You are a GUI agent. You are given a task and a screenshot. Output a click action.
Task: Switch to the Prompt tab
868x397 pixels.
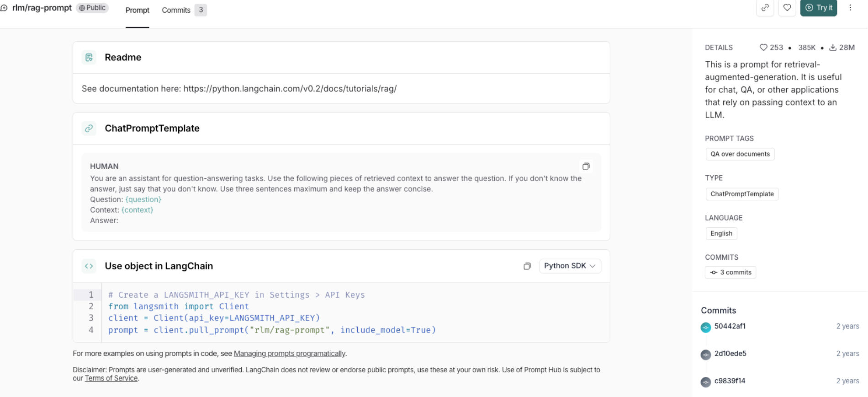(x=137, y=10)
